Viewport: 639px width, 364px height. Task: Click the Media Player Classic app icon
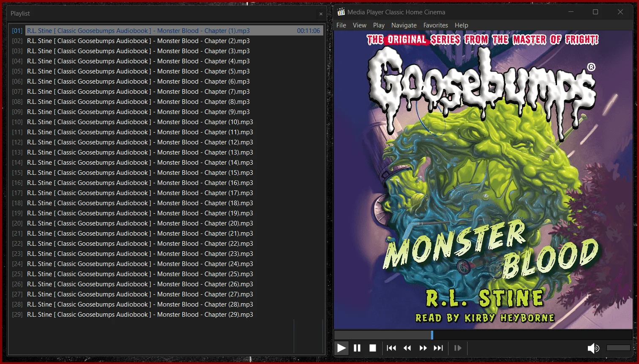341,12
